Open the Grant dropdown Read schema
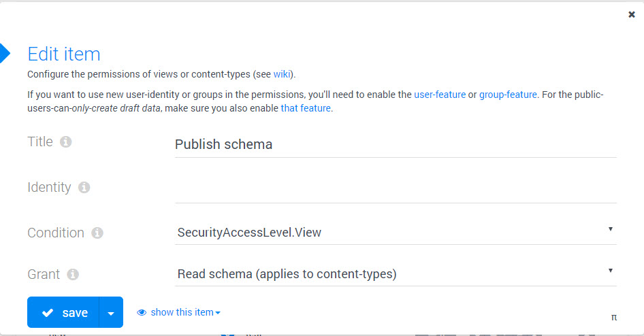The width and height of the screenshot is (644, 336). coord(396,274)
